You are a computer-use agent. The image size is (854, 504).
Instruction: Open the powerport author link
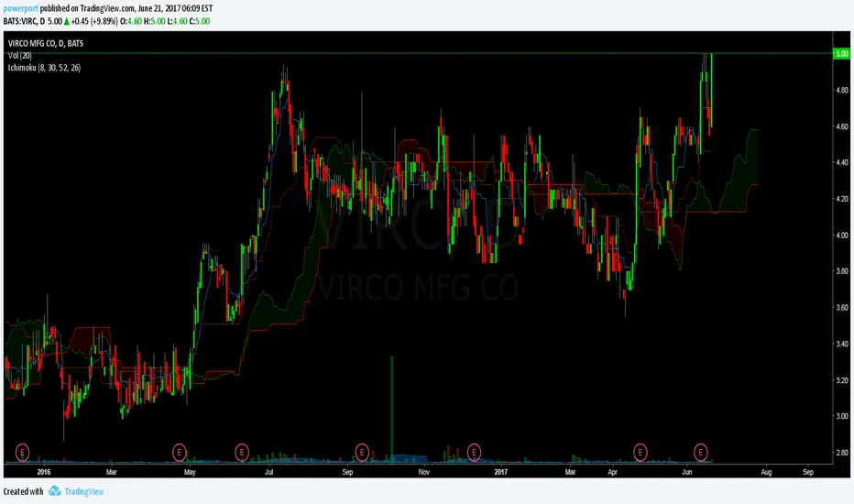coord(21,9)
